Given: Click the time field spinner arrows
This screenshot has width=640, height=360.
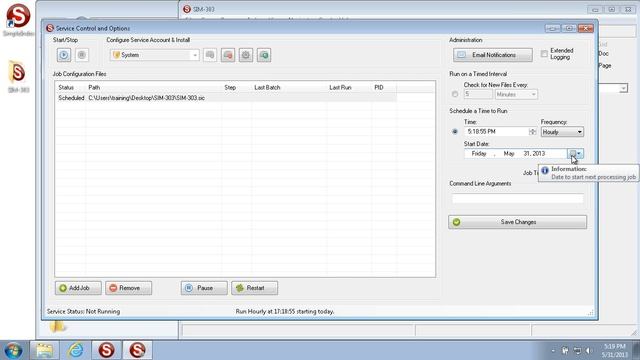Looking at the screenshot, I should (532, 132).
